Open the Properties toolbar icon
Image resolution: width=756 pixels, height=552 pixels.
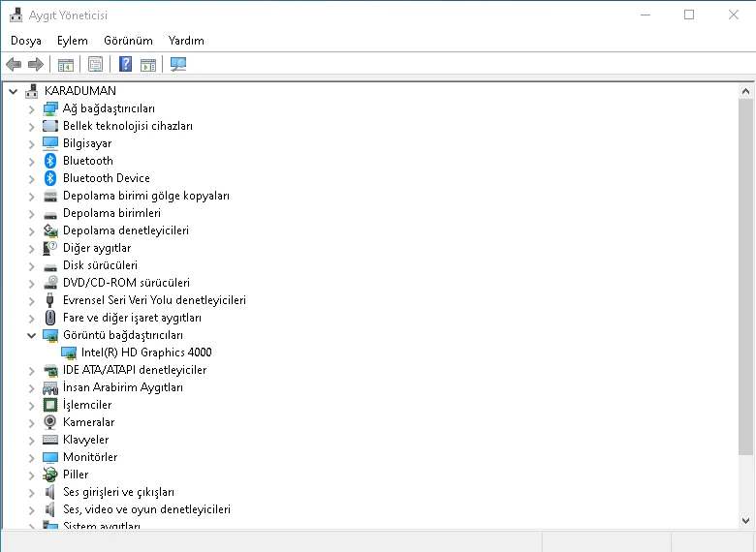tap(95, 64)
